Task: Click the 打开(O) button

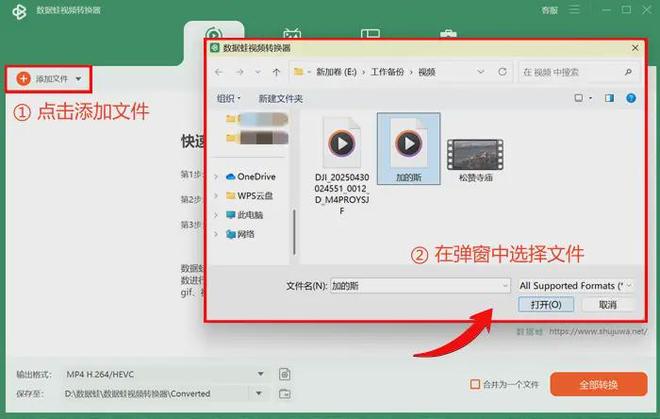Action: [546, 304]
